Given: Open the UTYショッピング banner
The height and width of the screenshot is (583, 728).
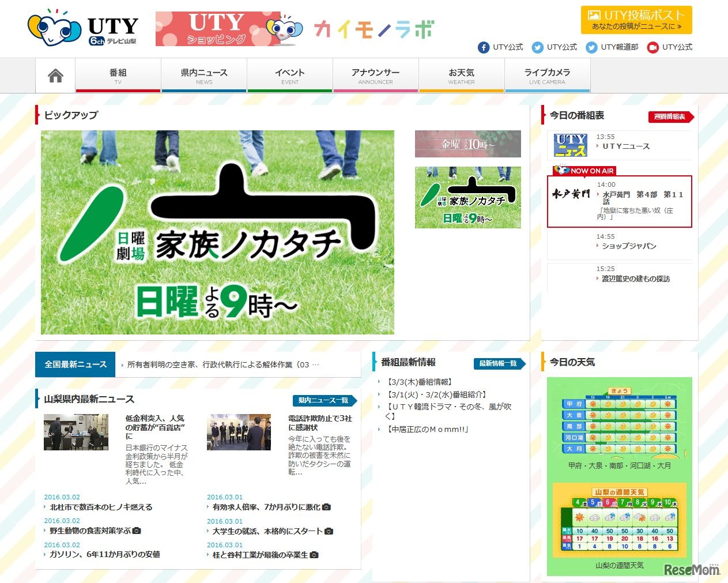Looking at the screenshot, I should [x=229, y=29].
